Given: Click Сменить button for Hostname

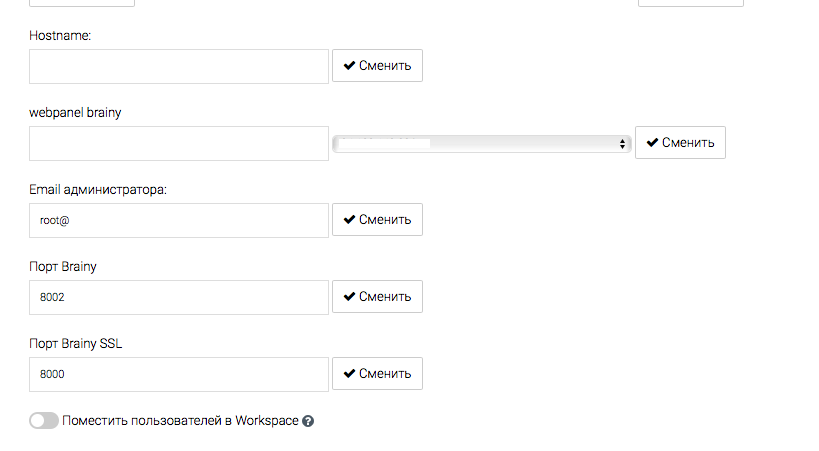Looking at the screenshot, I should click(x=377, y=66).
